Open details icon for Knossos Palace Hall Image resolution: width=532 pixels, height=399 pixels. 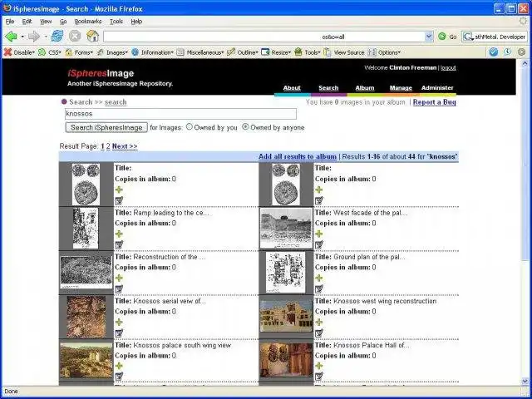point(319,377)
